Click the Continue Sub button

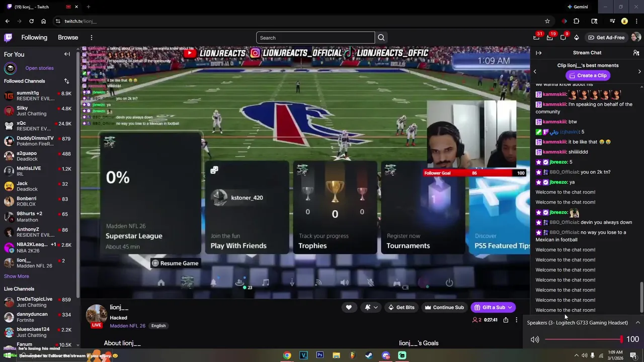tap(444, 307)
